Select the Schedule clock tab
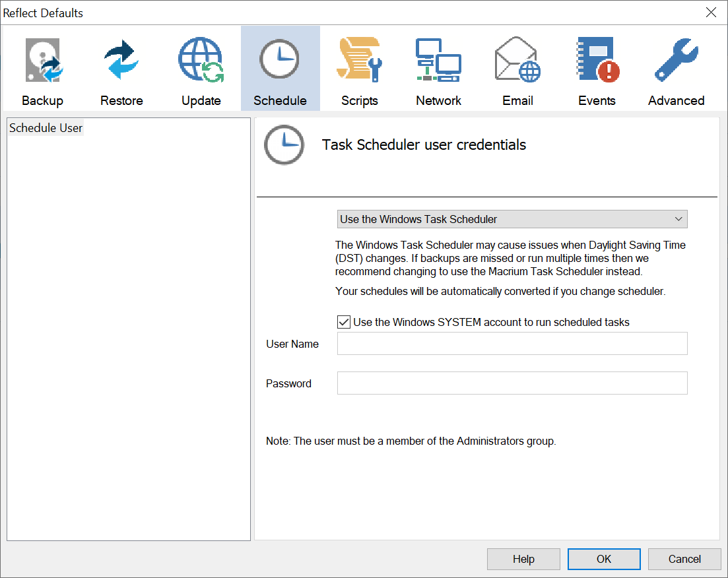 280,69
